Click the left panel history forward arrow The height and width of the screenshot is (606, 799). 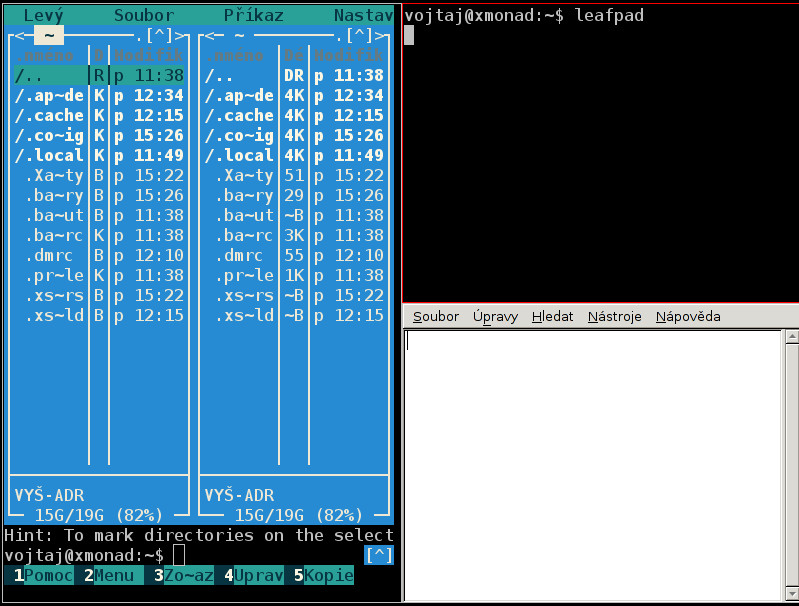click(x=179, y=36)
